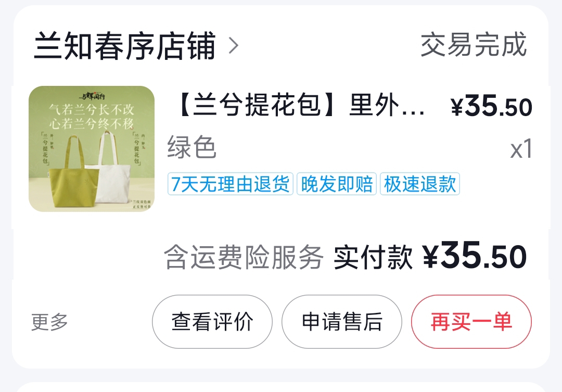Click the red 再买一单 button

click(x=471, y=322)
